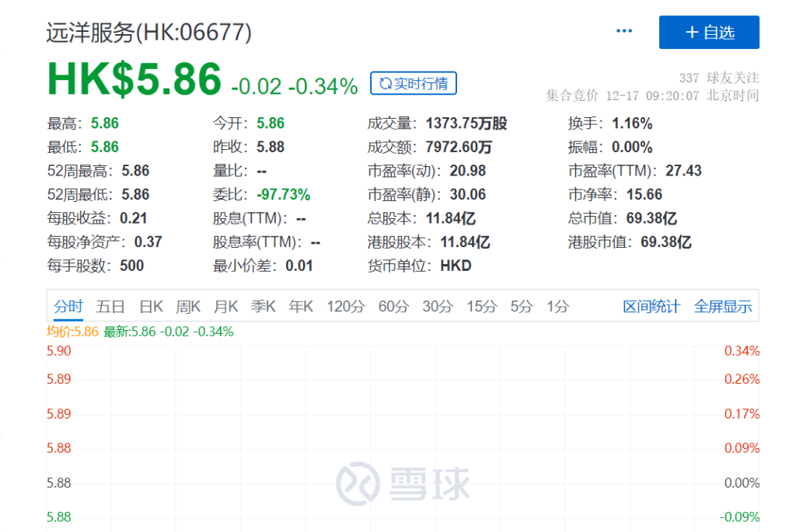Switch to the 分时 chart tab
Viewport: 796px width, 532px height.
point(68,306)
